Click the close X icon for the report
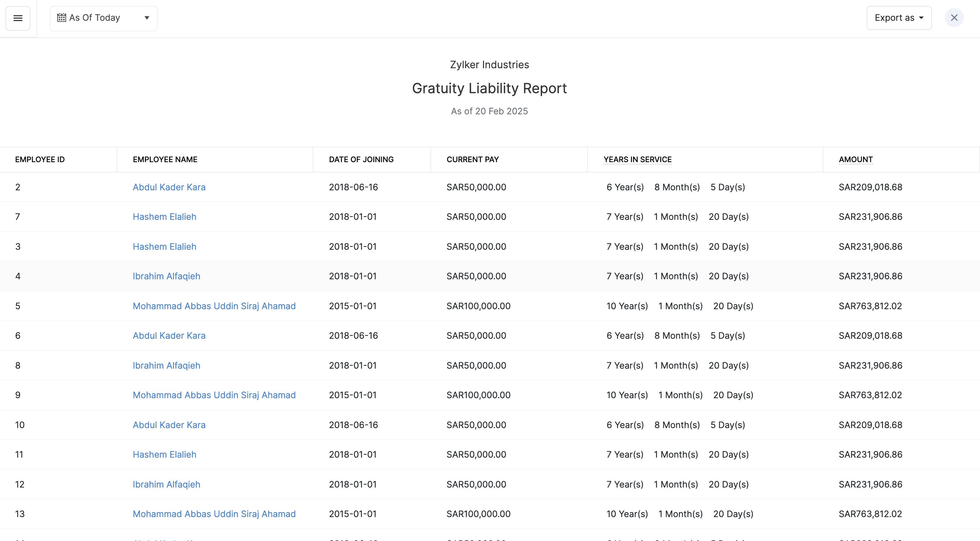Image resolution: width=980 pixels, height=541 pixels. [954, 18]
